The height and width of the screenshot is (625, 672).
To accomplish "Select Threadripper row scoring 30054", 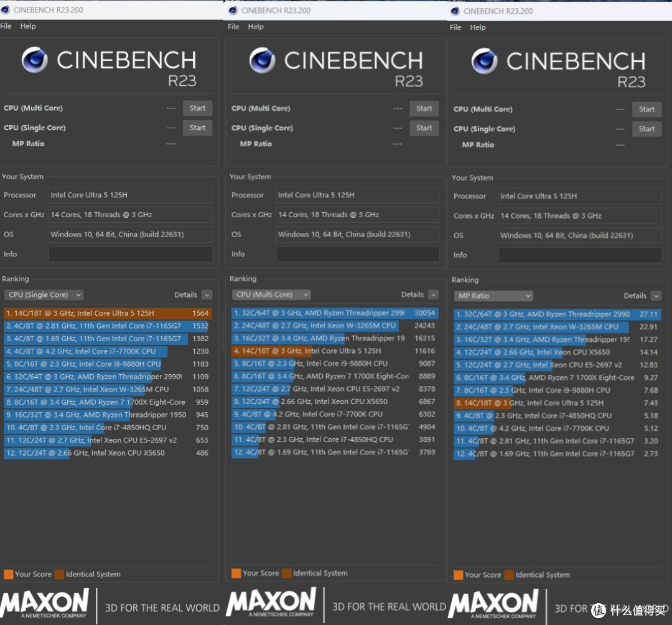I will [x=335, y=313].
